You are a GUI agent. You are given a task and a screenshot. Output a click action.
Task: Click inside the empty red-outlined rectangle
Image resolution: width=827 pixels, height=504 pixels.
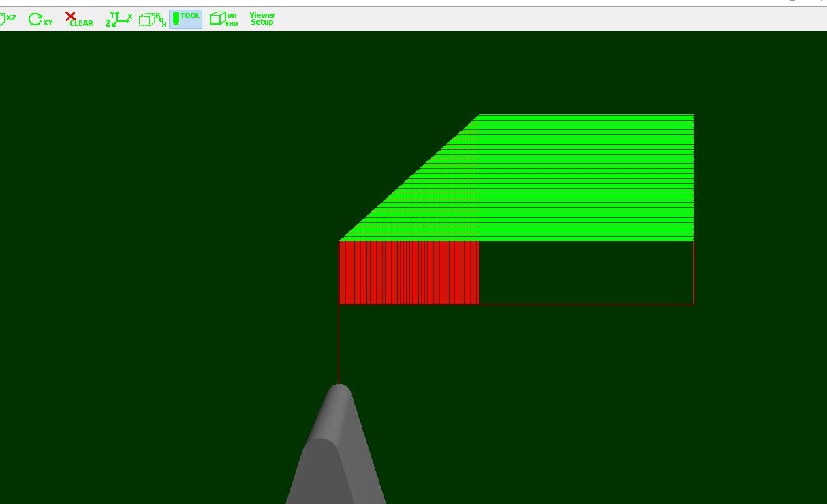pyautogui.click(x=586, y=272)
